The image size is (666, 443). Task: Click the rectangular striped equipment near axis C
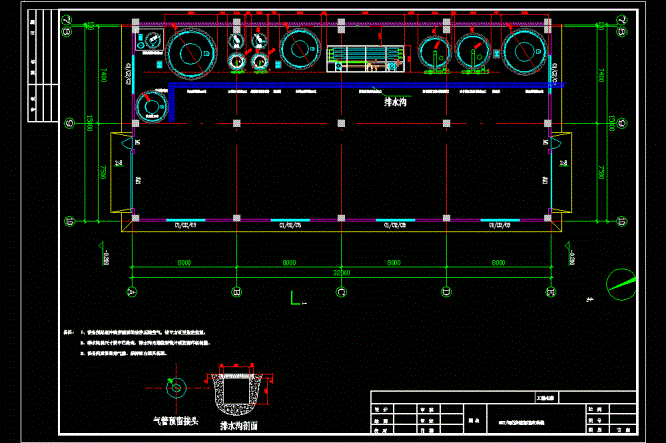point(365,59)
